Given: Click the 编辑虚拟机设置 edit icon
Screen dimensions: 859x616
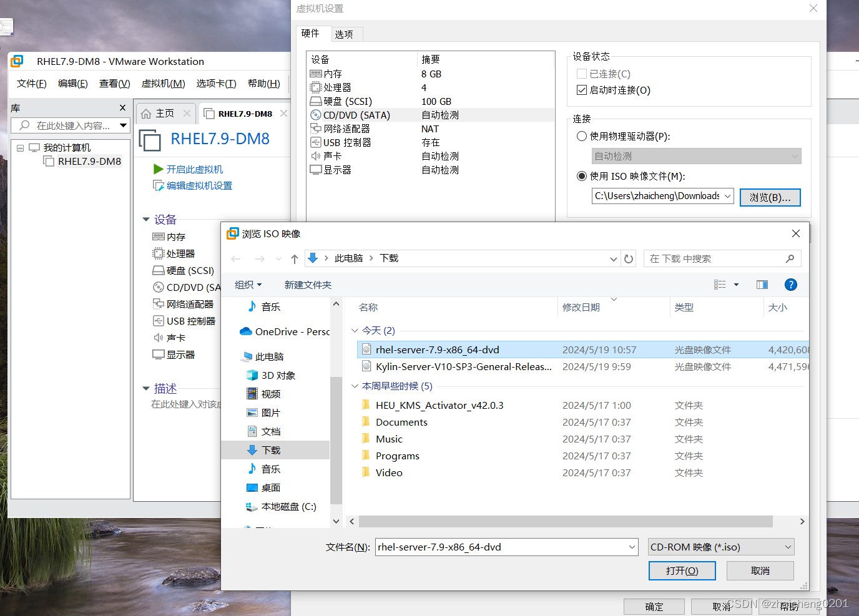Looking at the screenshot, I should pos(159,185).
